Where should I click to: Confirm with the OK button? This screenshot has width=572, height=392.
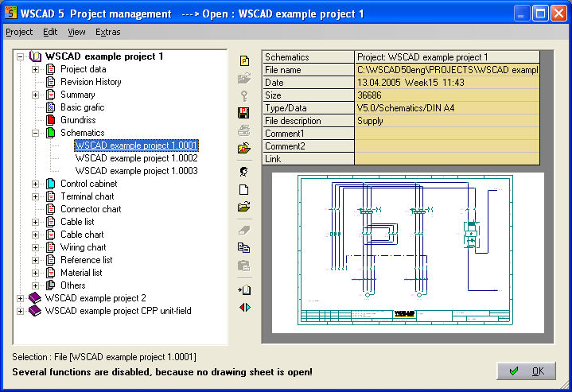pyautogui.click(x=526, y=371)
